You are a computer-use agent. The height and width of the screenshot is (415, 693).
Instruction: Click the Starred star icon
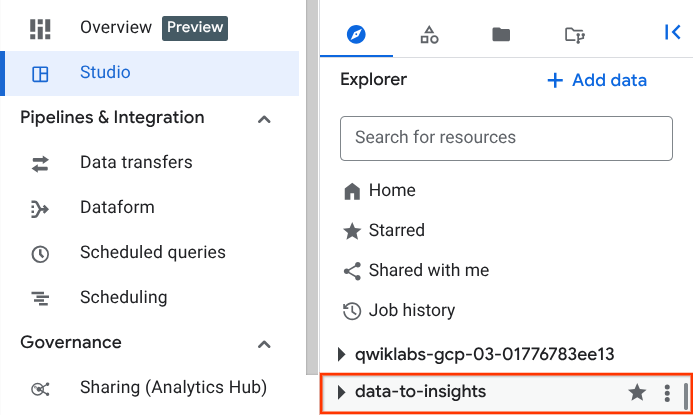pos(352,231)
